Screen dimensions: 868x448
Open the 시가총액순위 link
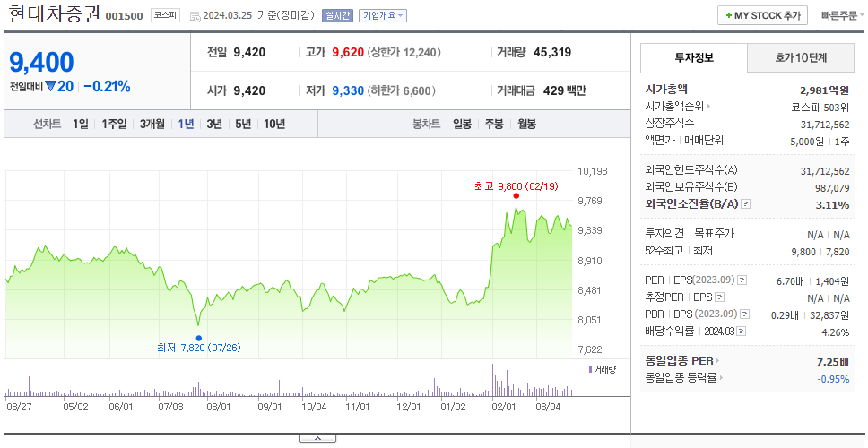[675, 107]
